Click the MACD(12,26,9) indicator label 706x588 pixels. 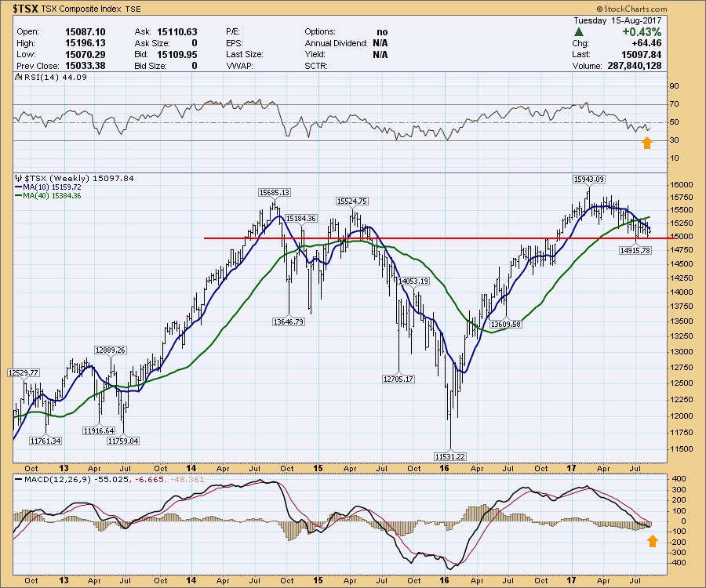[x=57, y=480]
